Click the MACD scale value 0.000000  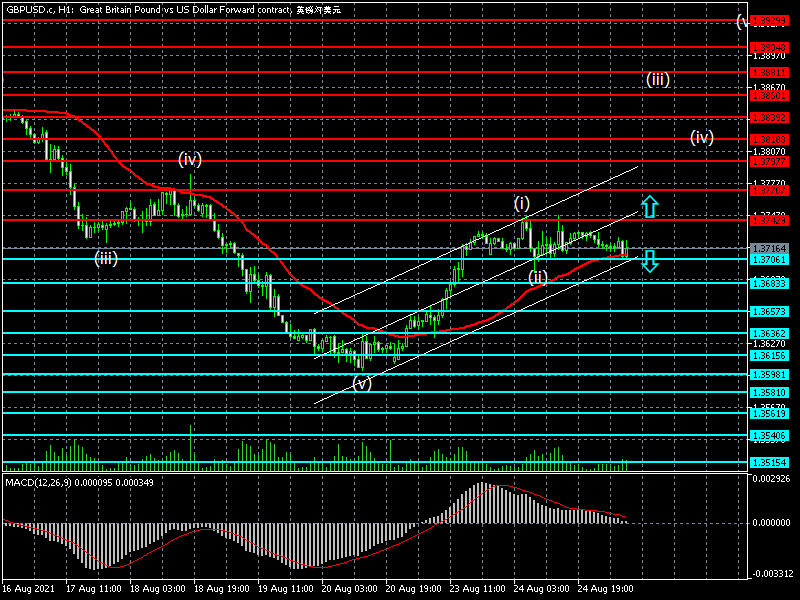pos(771,523)
